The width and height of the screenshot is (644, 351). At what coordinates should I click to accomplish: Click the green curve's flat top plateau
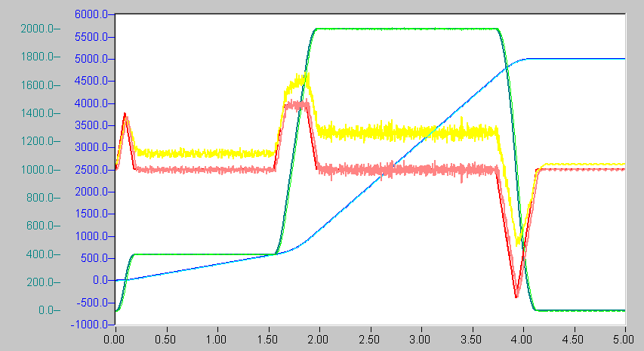coord(407,29)
